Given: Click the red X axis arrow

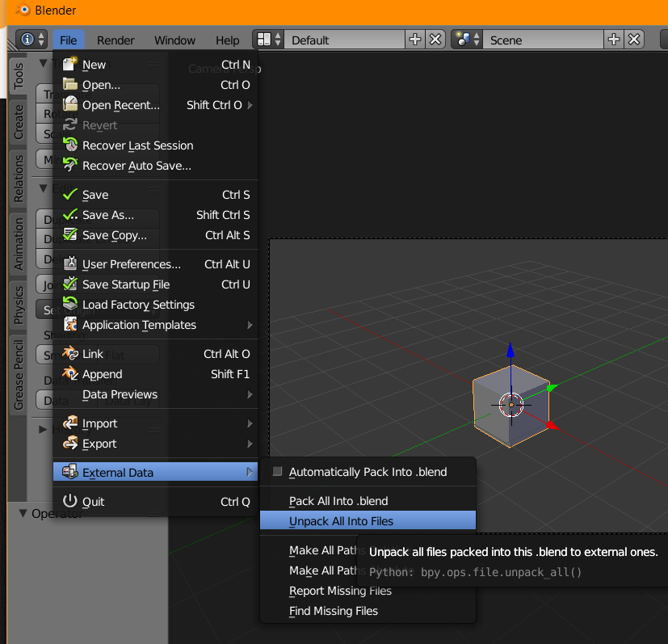Looking at the screenshot, I should 551,425.
